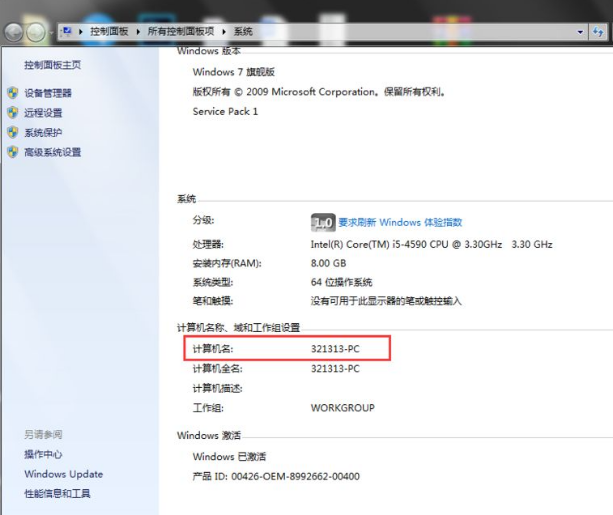Open 远程设置 link

click(43, 113)
